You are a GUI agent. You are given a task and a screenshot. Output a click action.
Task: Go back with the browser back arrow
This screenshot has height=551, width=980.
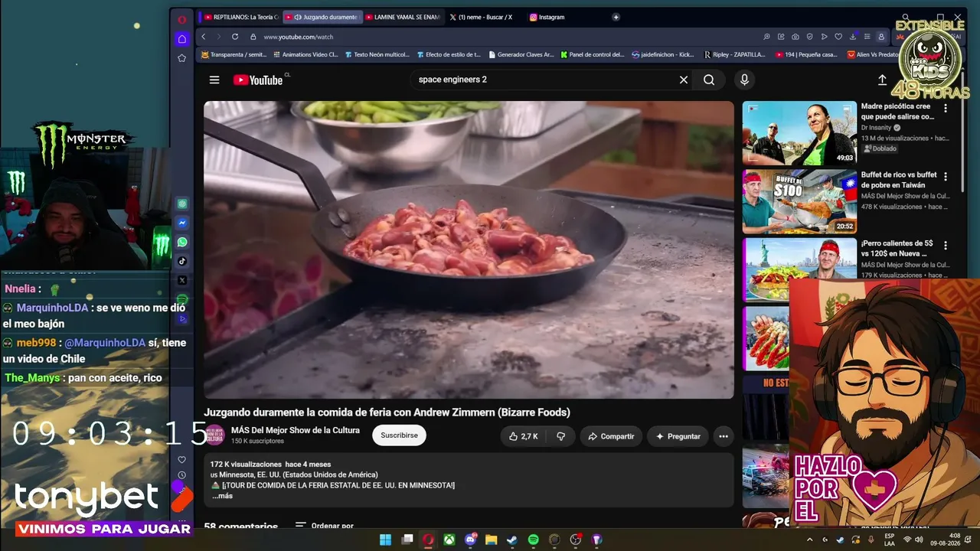204,37
